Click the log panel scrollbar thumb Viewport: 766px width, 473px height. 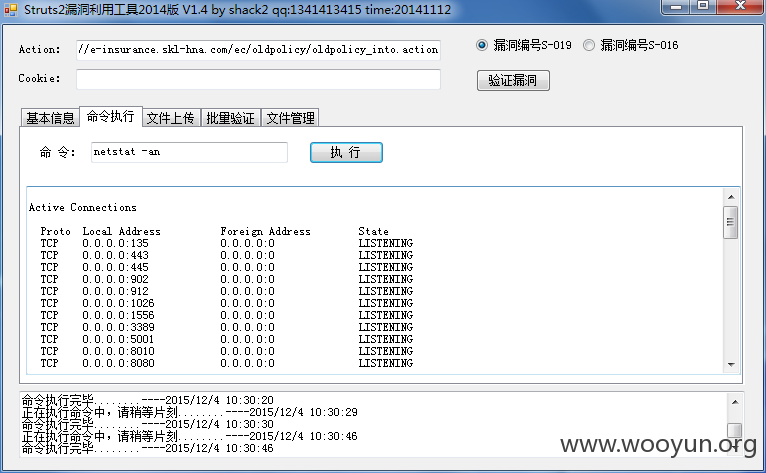point(735,430)
